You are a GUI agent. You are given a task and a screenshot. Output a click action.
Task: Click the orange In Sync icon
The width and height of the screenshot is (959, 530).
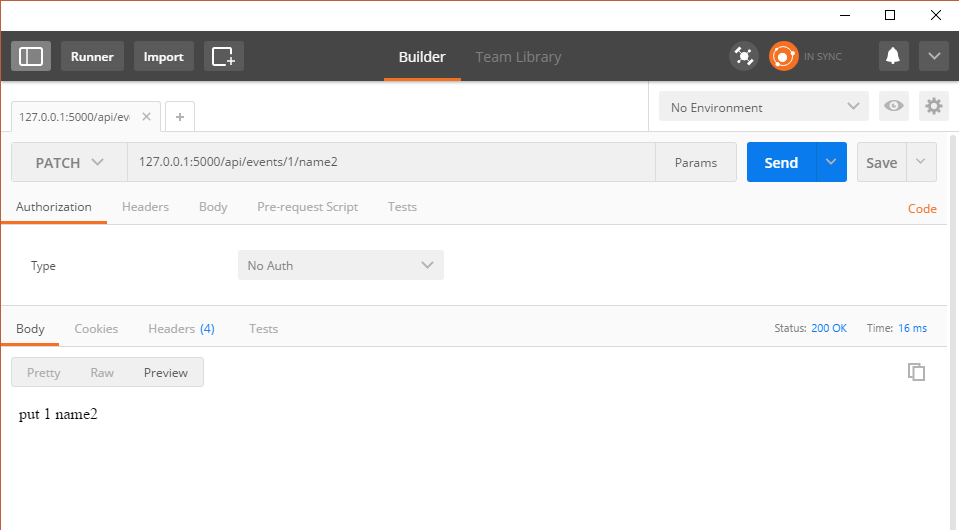pos(783,56)
